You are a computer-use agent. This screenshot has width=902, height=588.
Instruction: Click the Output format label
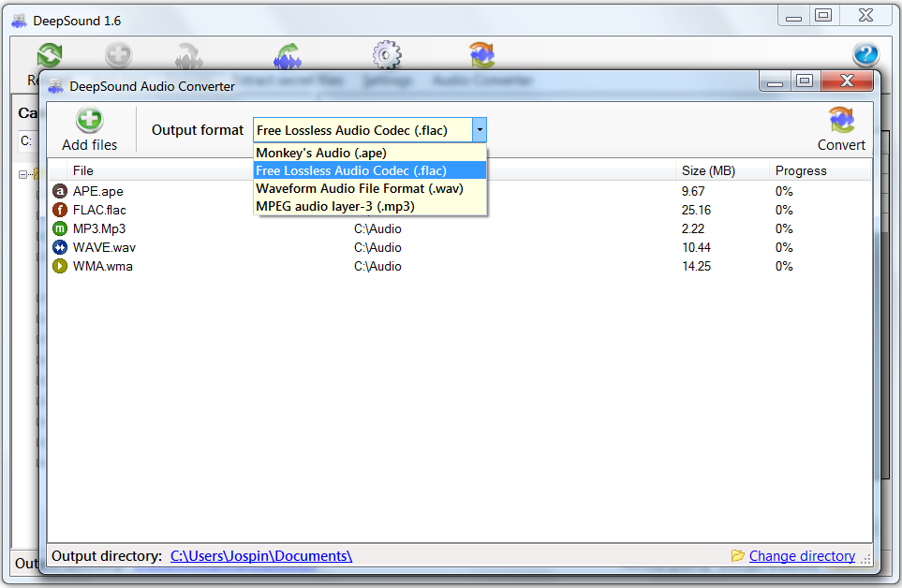[x=198, y=130]
